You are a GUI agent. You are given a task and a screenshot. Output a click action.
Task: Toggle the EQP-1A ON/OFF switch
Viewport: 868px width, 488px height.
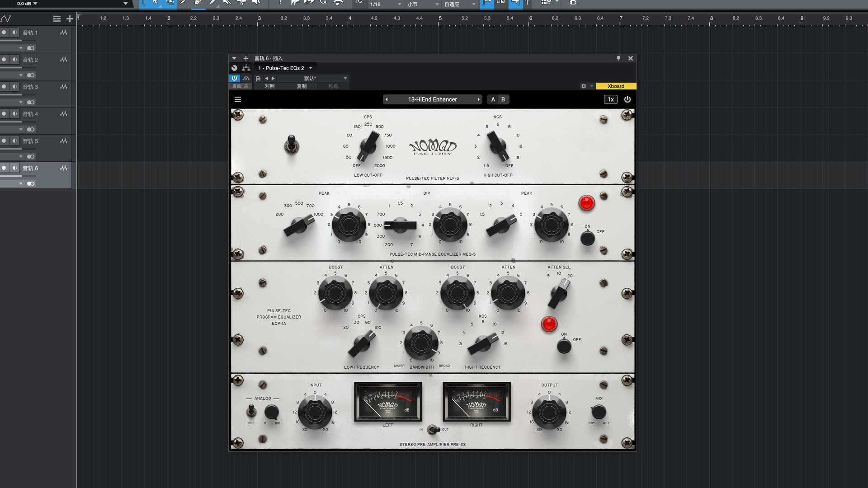click(564, 346)
